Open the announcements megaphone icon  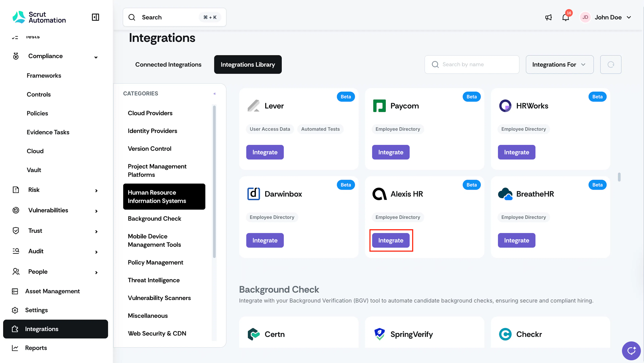click(548, 17)
